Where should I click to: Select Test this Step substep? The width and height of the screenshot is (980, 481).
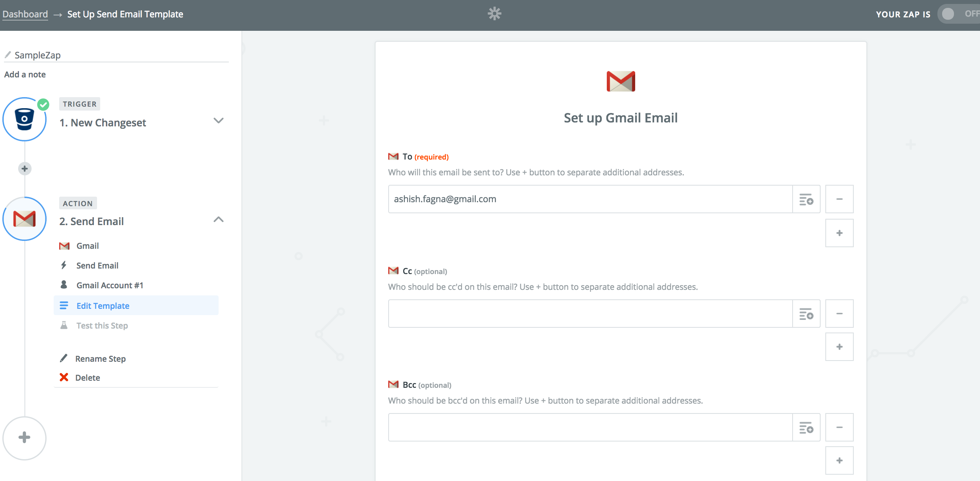tap(102, 325)
